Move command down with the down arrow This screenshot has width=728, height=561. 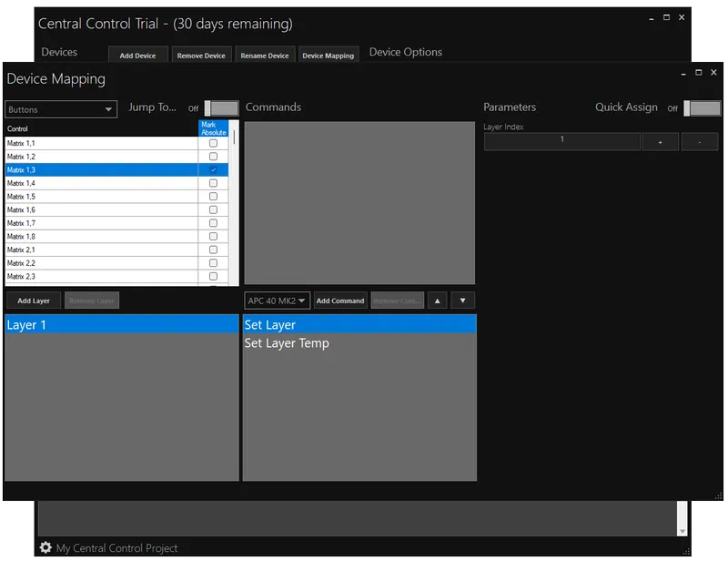[x=462, y=301]
